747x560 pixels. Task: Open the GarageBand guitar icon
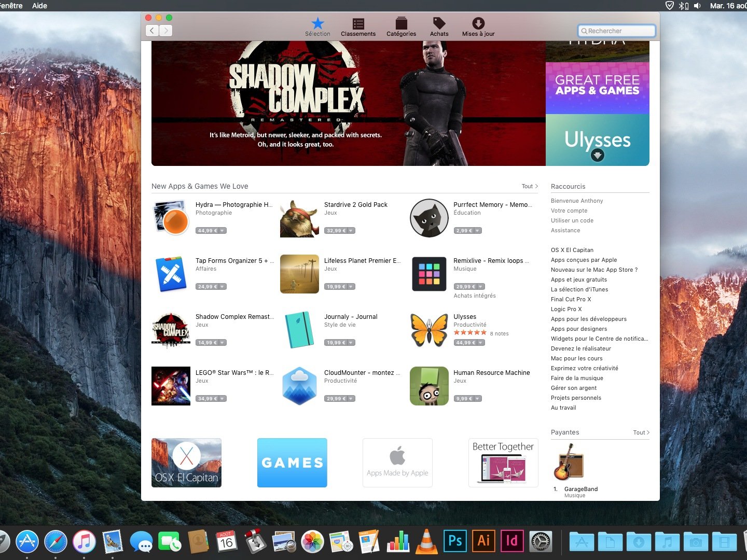pos(569,461)
